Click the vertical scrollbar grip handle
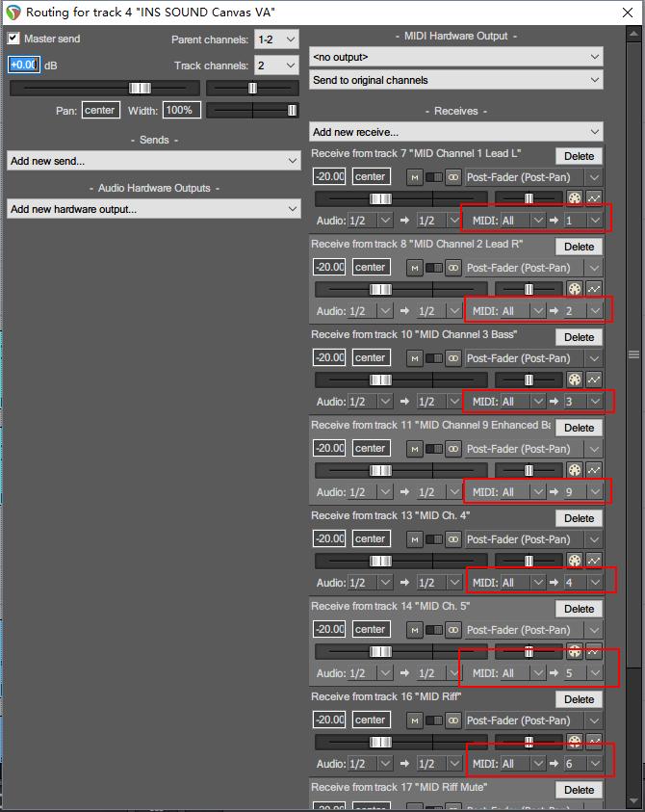The image size is (645, 812). point(633,354)
